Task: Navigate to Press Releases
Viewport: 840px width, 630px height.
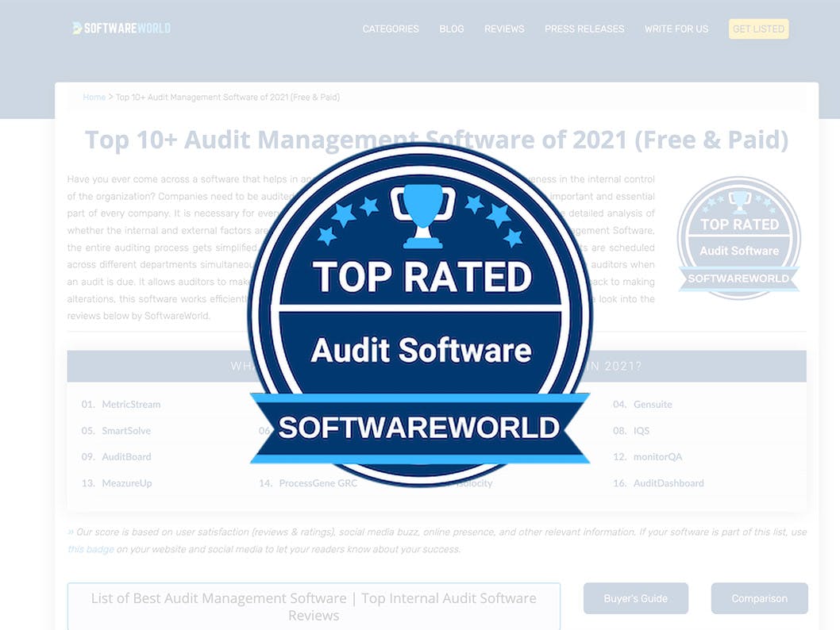Action: pos(584,29)
